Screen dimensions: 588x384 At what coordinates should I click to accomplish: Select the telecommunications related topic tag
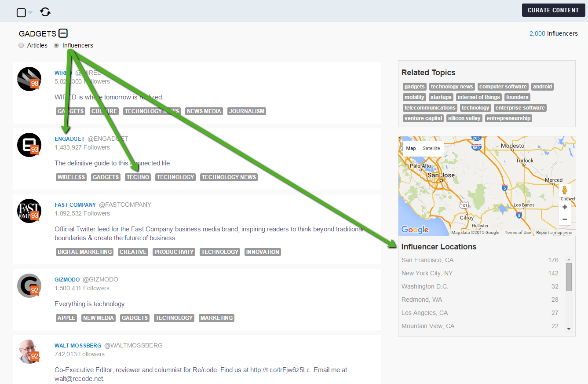click(x=430, y=108)
